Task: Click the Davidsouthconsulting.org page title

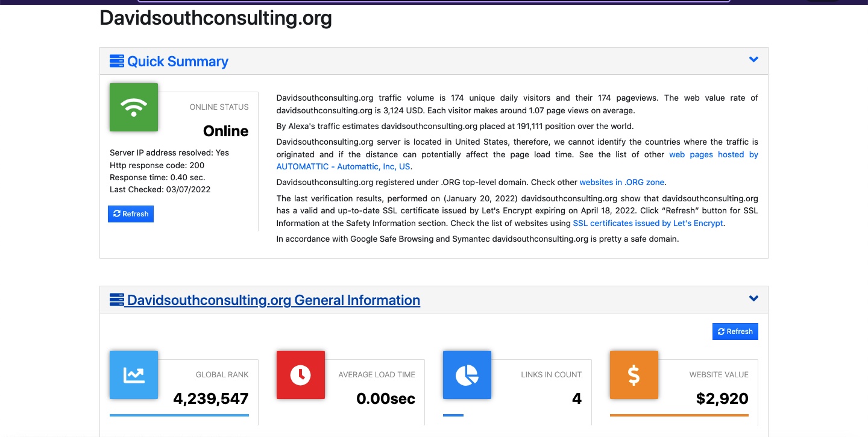Action: point(215,18)
